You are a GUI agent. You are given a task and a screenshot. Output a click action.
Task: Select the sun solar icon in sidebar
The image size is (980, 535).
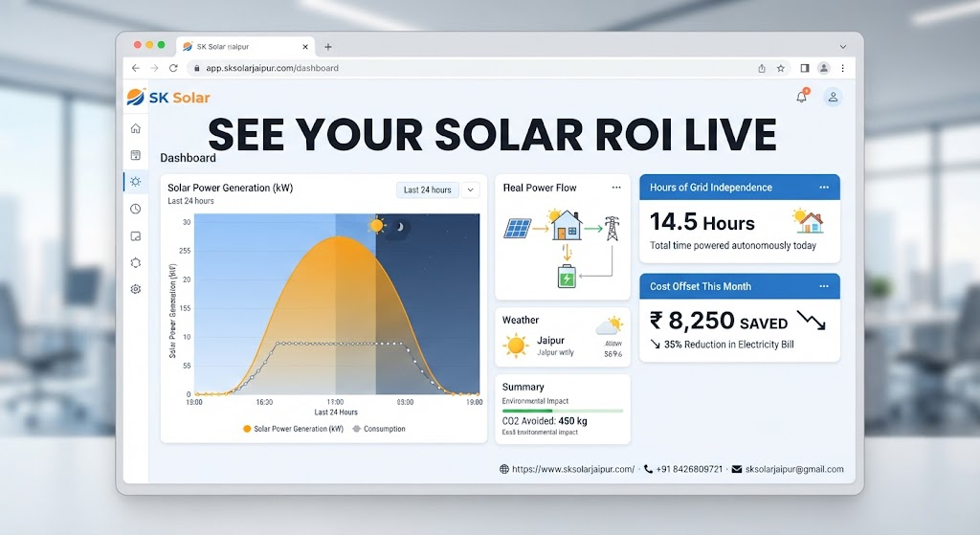click(x=136, y=182)
